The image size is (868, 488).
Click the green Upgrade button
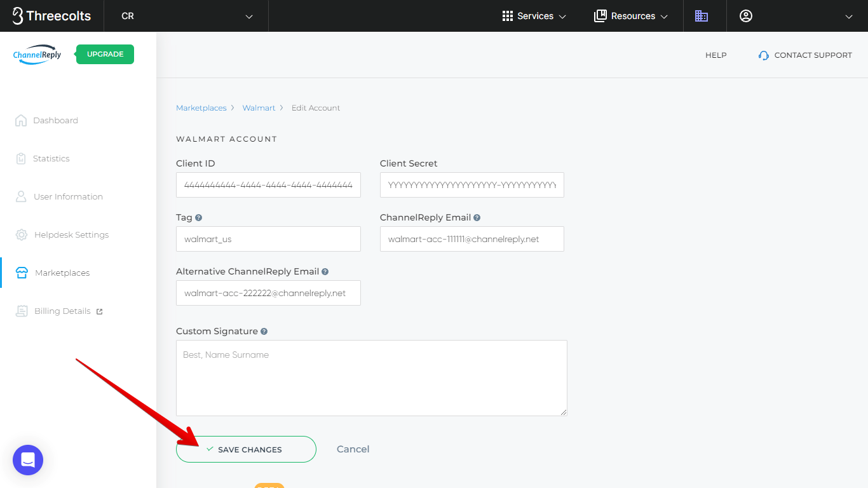pos(105,55)
